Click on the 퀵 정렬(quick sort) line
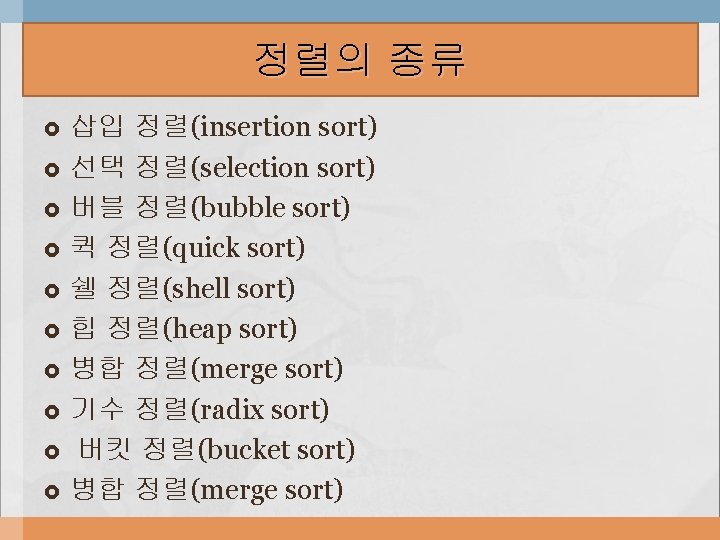 pyautogui.click(x=189, y=248)
